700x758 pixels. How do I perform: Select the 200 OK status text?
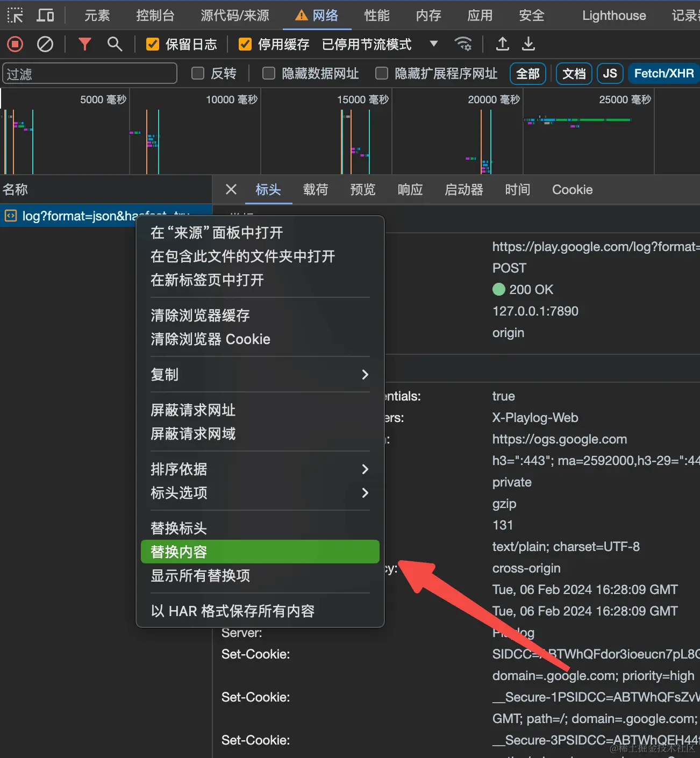click(531, 289)
